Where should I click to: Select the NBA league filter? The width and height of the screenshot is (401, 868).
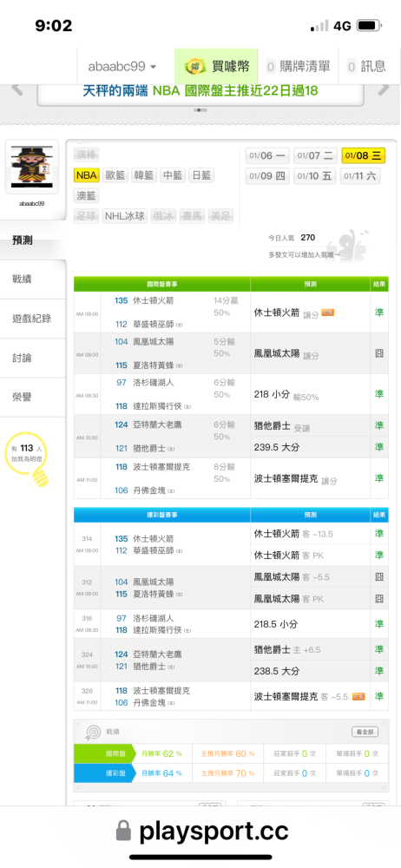[x=87, y=175]
